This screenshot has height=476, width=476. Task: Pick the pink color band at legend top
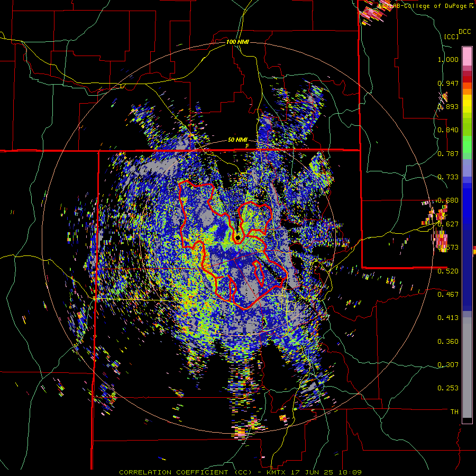click(x=467, y=56)
